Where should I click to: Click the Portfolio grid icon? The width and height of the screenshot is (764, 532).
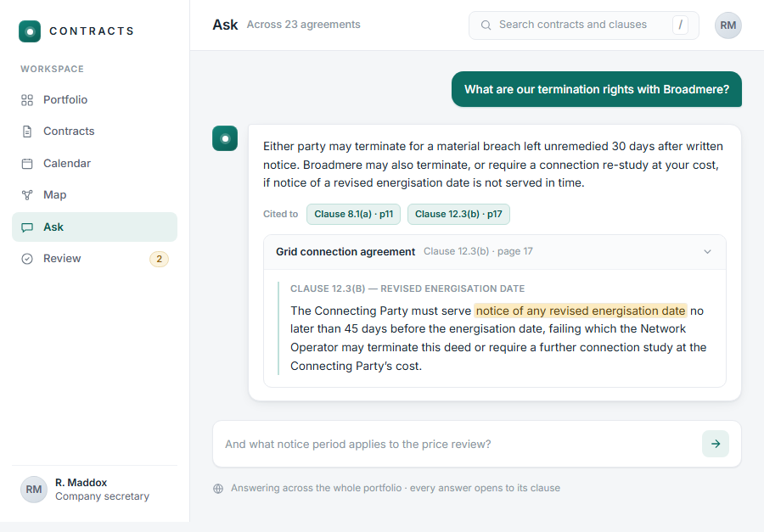click(x=27, y=100)
